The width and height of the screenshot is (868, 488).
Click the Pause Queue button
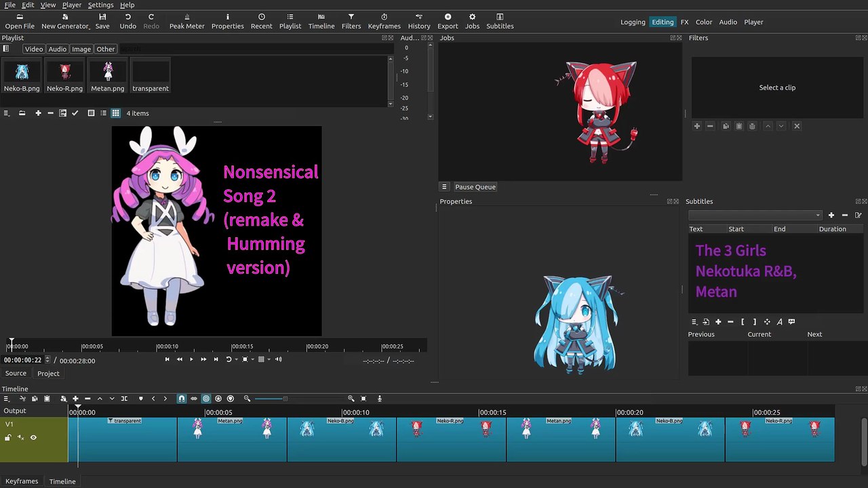pyautogui.click(x=475, y=187)
